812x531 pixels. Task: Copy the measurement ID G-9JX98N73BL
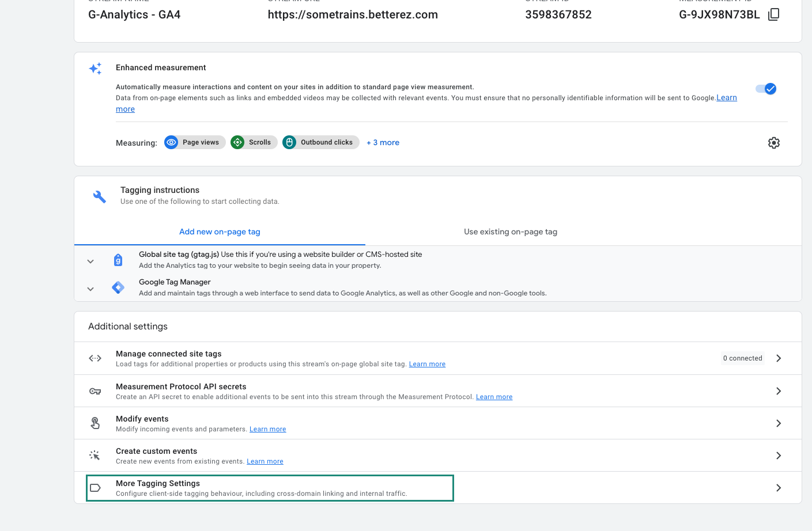click(774, 14)
